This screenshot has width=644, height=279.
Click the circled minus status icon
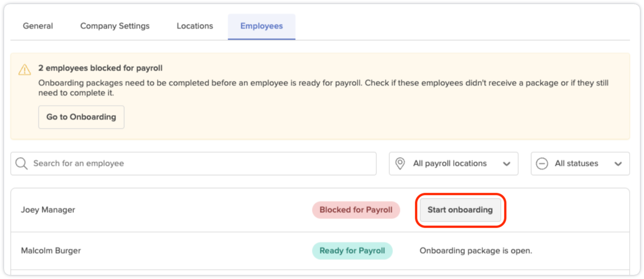(x=542, y=164)
